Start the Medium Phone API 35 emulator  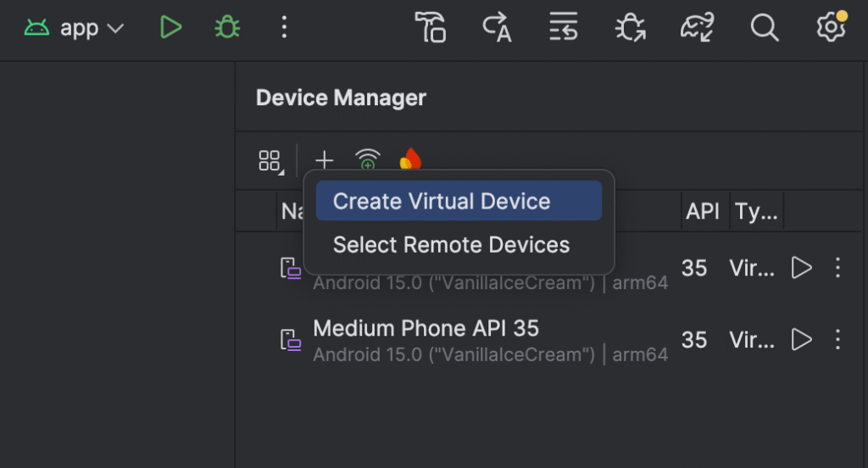coord(801,340)
